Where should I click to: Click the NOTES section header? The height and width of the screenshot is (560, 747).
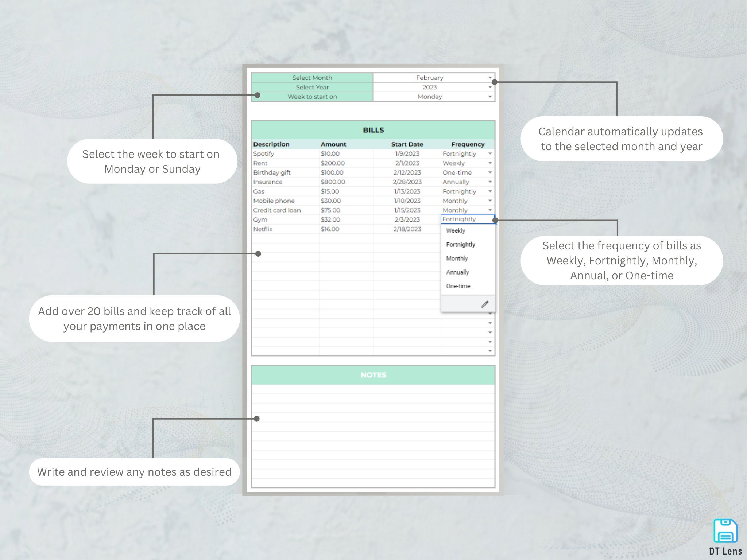(x=373, y=375)
